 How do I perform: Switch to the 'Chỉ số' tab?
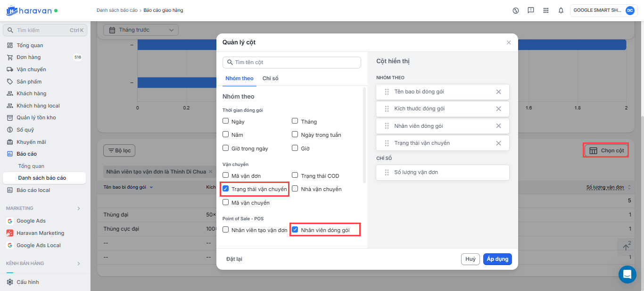coord(270,78)
